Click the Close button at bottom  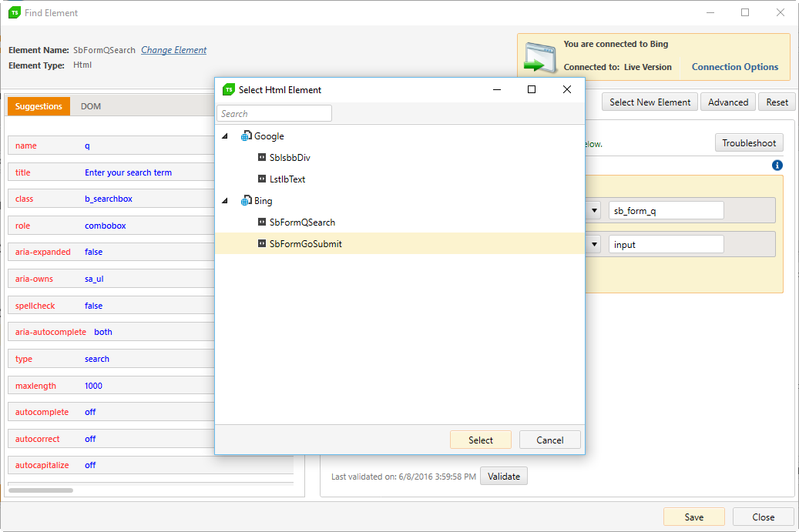click(764, 517)
